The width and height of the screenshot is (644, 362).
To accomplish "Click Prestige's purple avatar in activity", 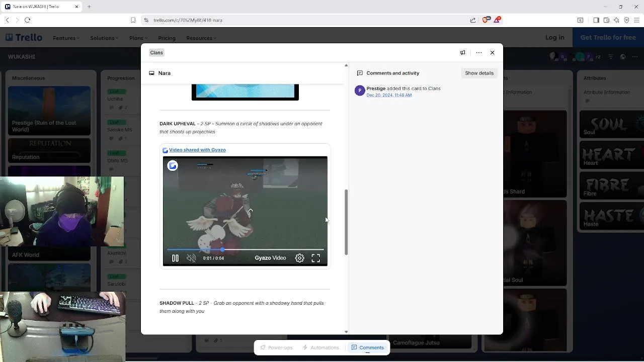I will click(x=360, y=90).
